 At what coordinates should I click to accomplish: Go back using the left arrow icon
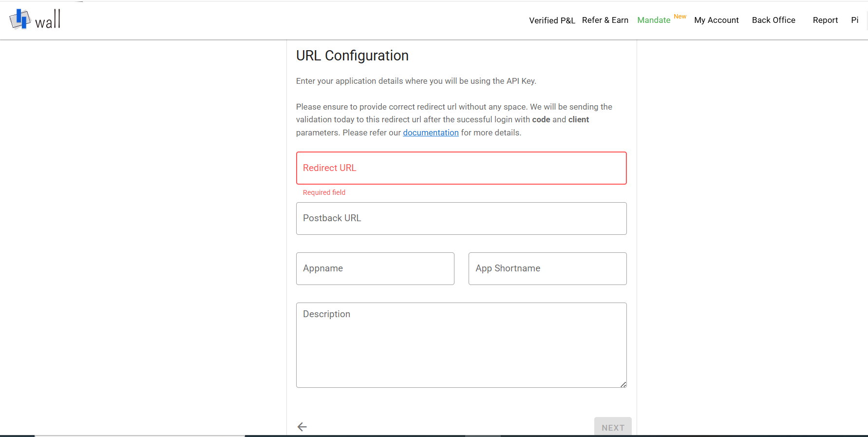(302, 427)
